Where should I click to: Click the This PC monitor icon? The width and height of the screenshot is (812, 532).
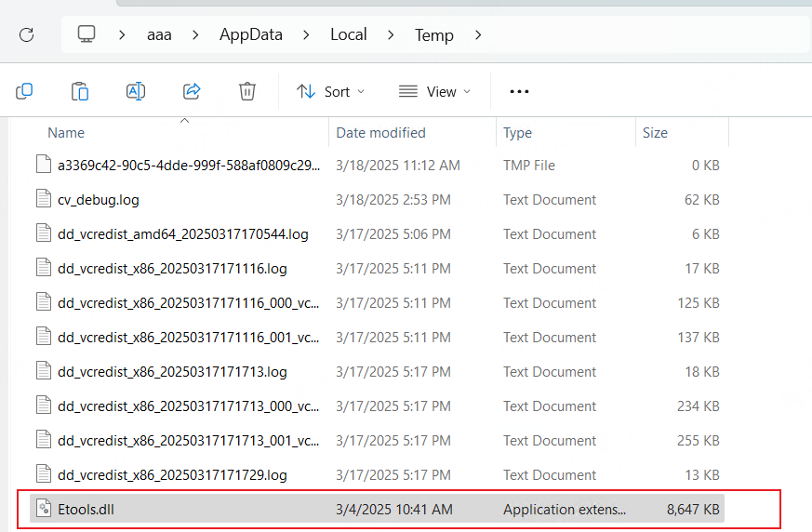87,35
